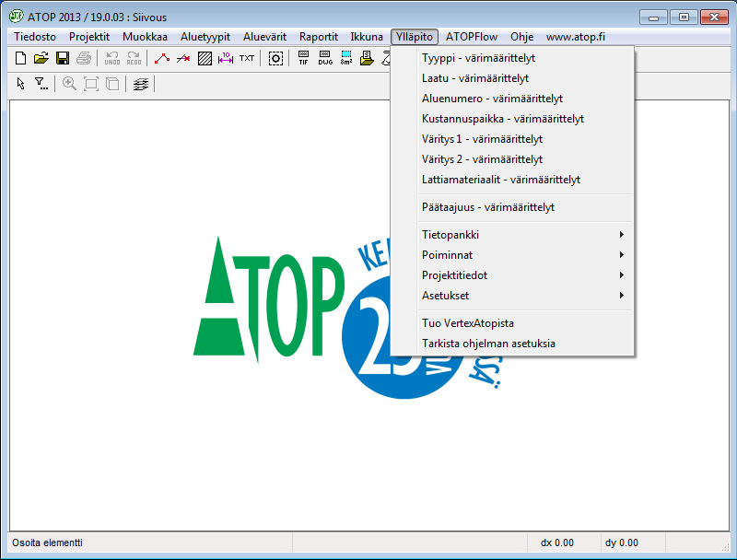
Task: Choose Aluenumero - värimäärittelyt
Action: tap(512, 99)
